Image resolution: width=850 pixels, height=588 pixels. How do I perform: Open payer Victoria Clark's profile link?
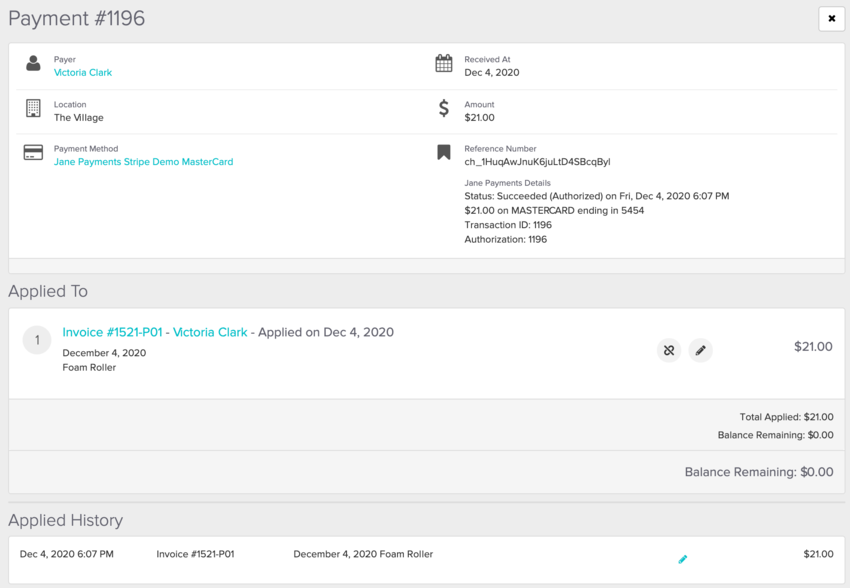(83, 73)
